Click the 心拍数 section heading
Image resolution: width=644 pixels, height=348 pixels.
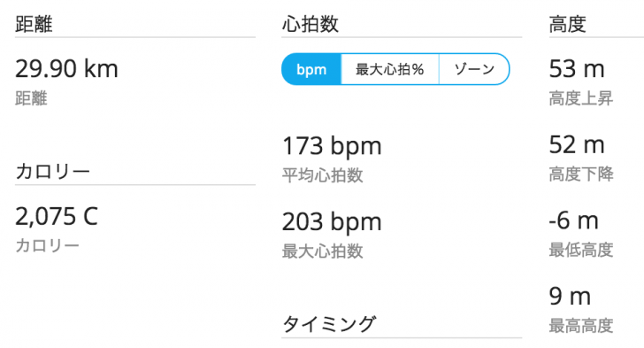(310, 24)
